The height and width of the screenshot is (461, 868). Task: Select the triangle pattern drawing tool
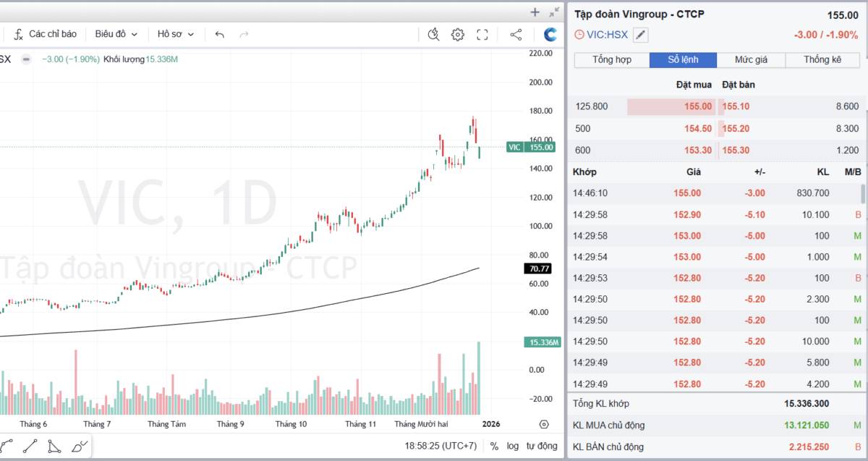tap(54, 446)
